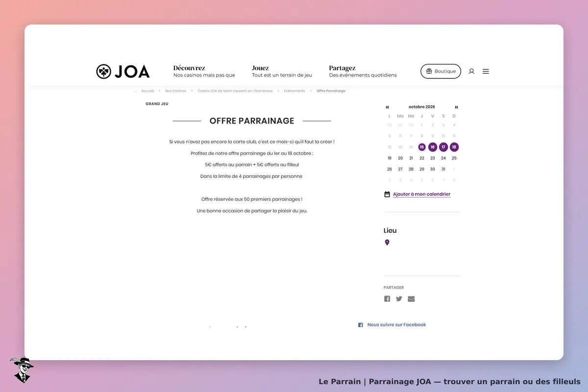Screen dimensions: 588x392
Task: Click text '5€ offerts au parrain + 5€ offerts au filleul'
Action: pos(252,165)
